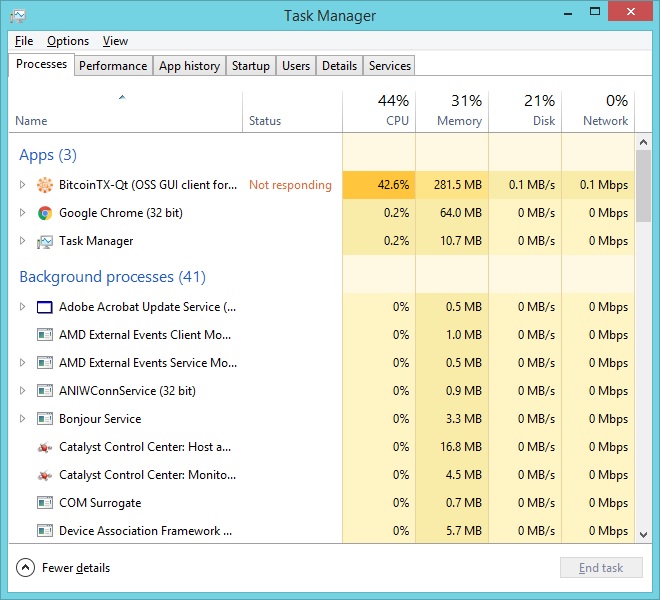Screen dimensions: 660x600
Task: Expand Adobe Acrobat Update Service entry
Action: [22, 307]
